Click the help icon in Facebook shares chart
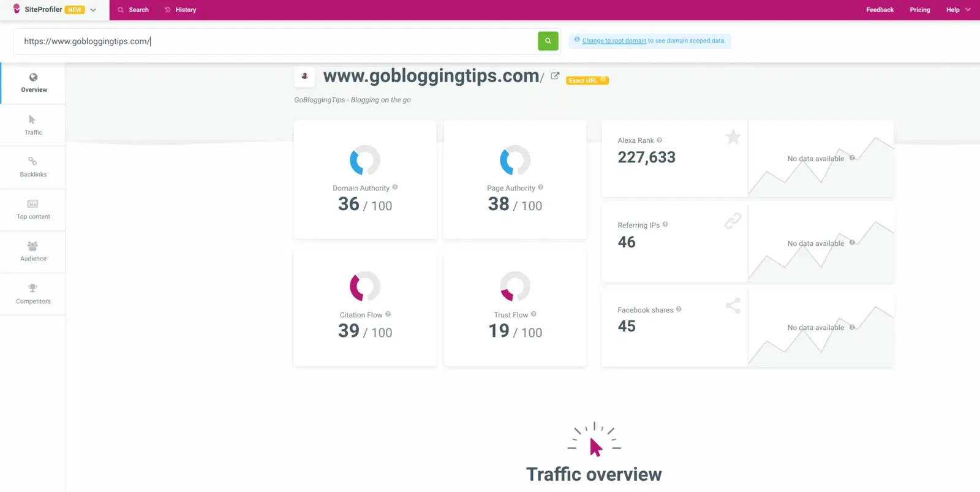Viewport: 980px width, 492px height. (x=852, y=327)
